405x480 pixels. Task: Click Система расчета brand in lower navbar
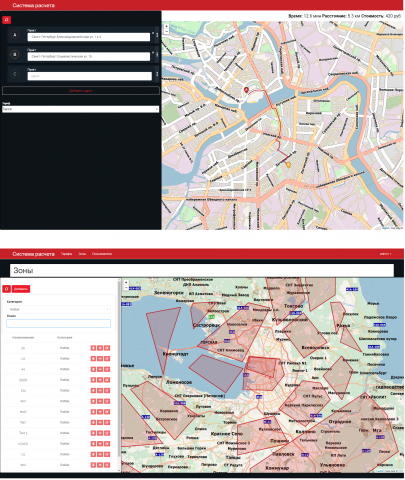pos(33,254)
